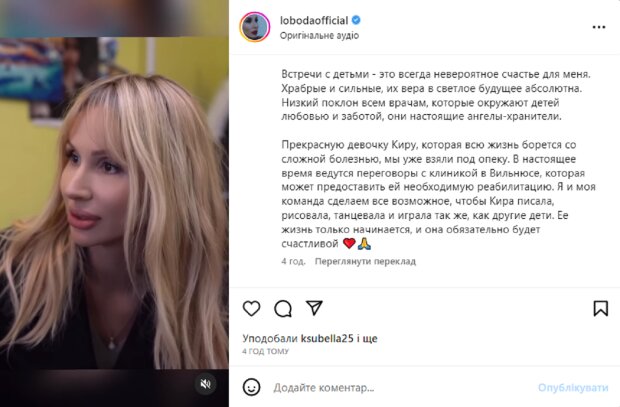This screenshot has height=407, width=620.
Task: Click into Додайте коментар comment field
Action: [x=401, y=388]
